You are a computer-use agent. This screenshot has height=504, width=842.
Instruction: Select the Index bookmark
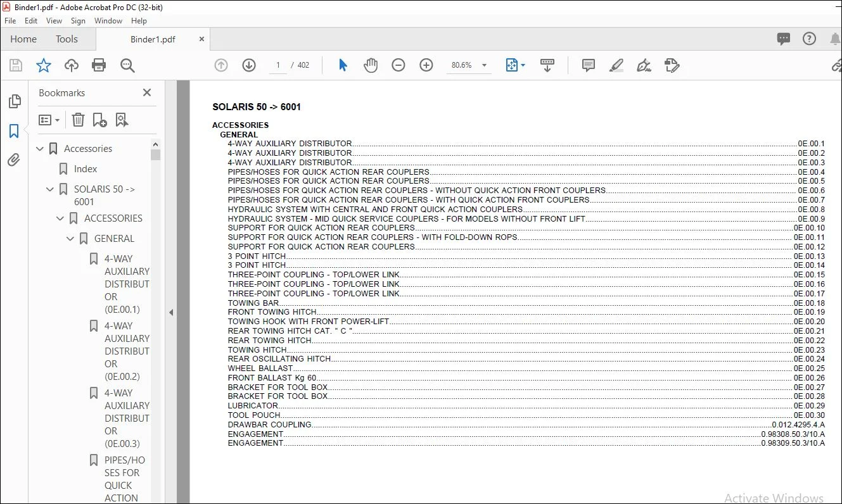tap(86, 169)
